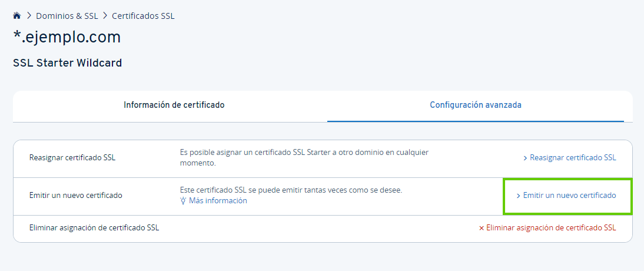Select the Configuración avanzada tab
Viewport: 644px width, 271px height.
point(475,105)
